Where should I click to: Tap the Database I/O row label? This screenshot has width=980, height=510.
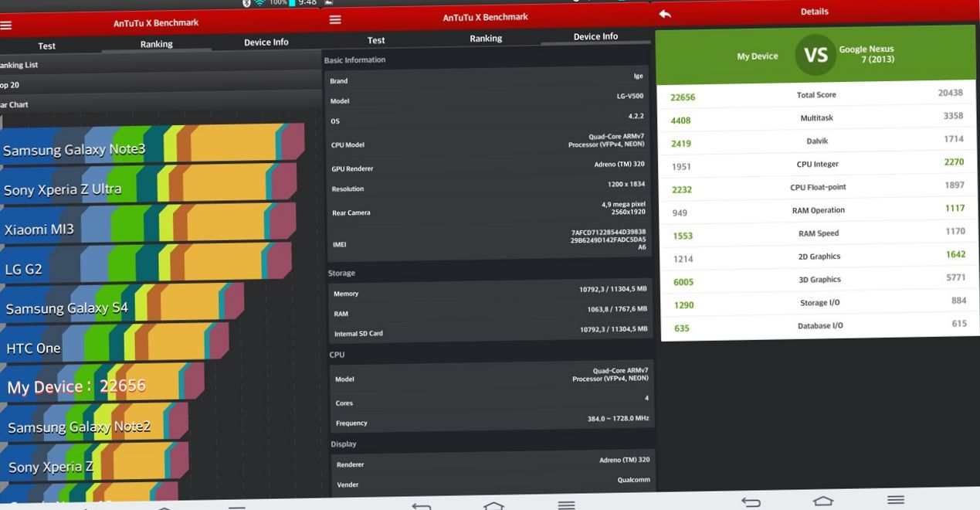[x=820, y=326]
